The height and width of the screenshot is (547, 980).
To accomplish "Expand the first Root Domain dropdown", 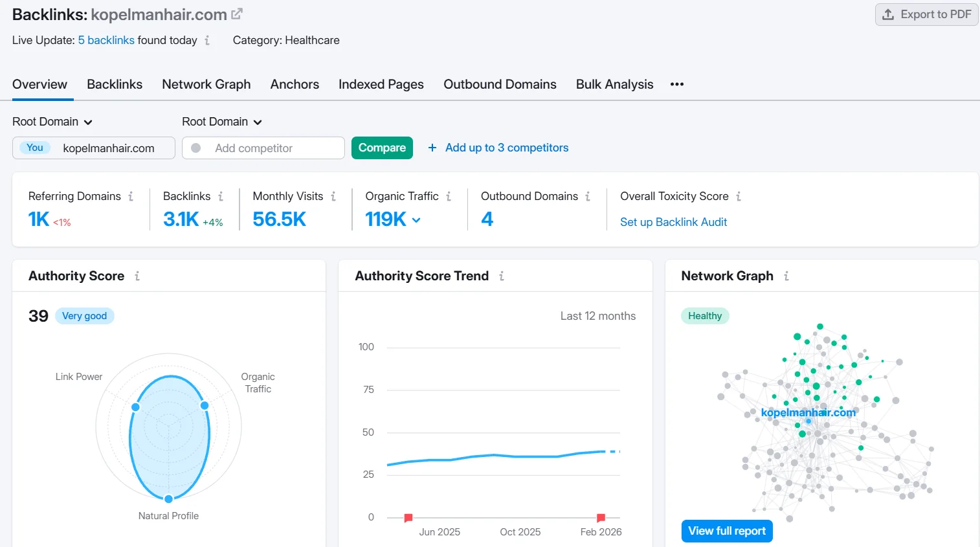I will click(52, 122).
